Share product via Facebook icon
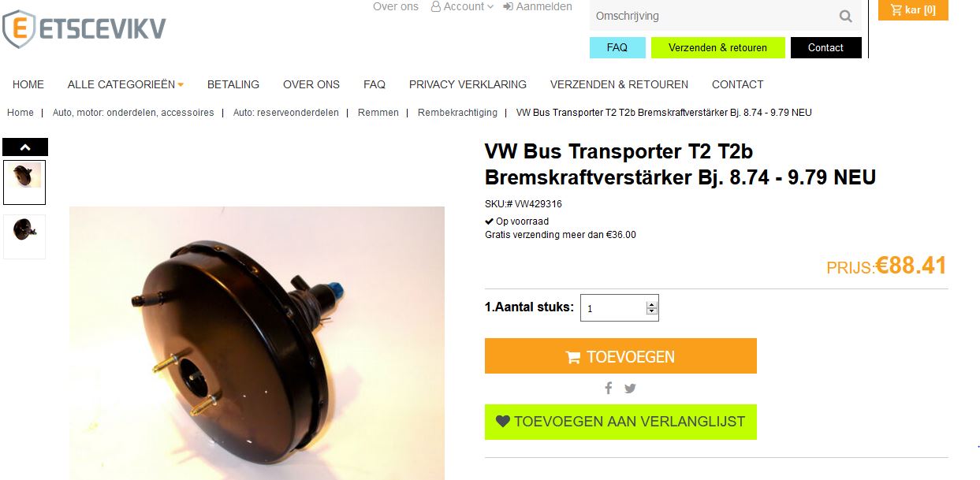 coord(609,388)
